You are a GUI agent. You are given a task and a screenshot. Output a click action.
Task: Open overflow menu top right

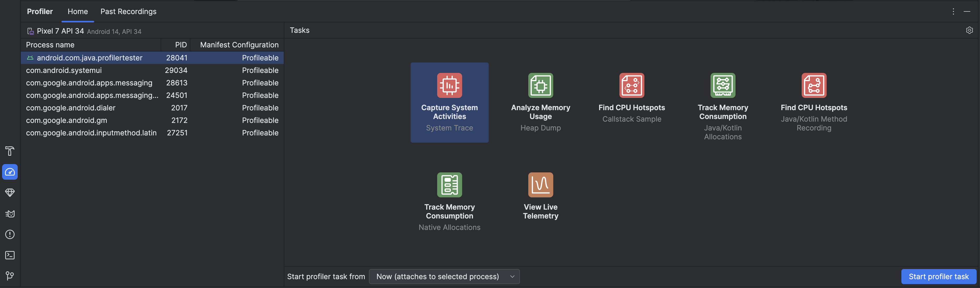[953, 11]
